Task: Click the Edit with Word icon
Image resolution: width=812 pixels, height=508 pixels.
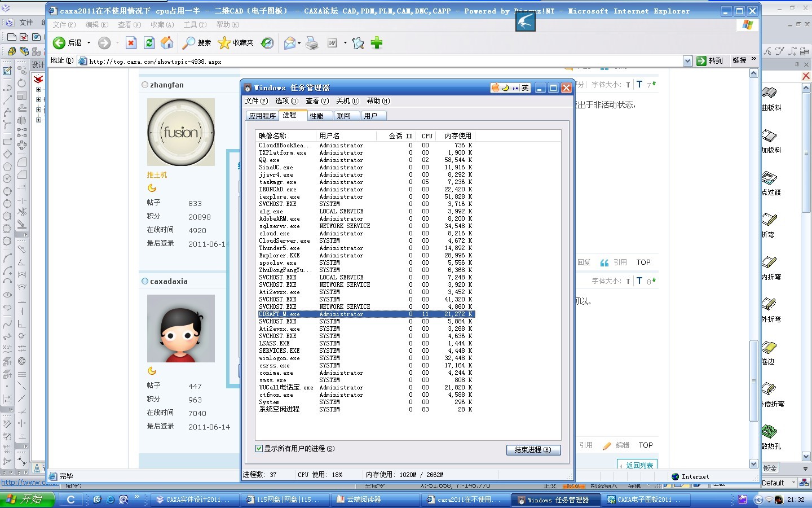Action: [x=332, y=43]
